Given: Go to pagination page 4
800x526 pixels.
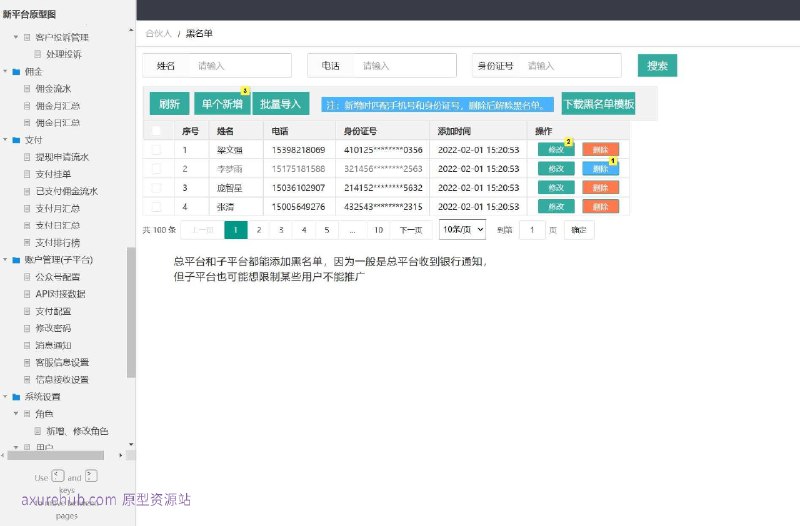Looking at the screenshot, I should pyautogui.click(x=304, y=230).
